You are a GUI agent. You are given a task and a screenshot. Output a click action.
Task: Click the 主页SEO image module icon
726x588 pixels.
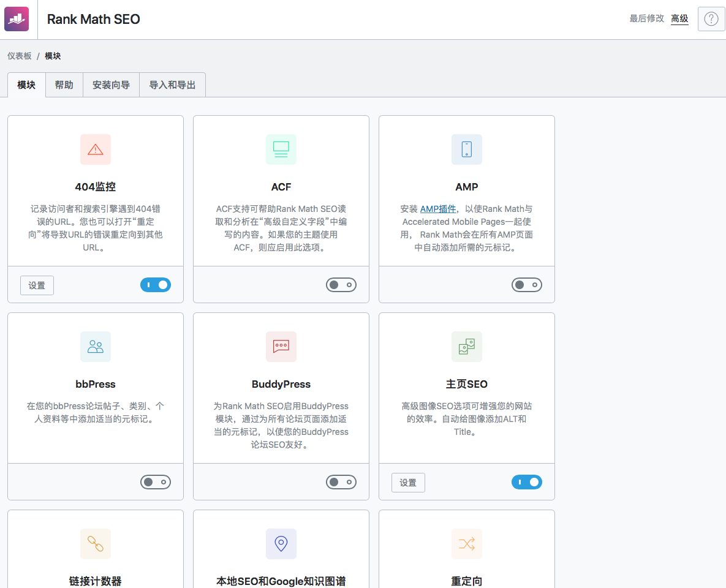pos(467,347)
